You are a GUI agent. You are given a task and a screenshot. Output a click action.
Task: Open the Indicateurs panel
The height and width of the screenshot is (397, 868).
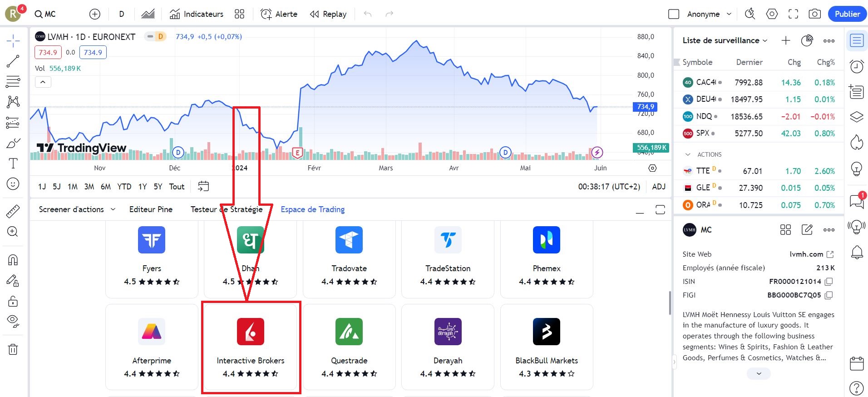click(197, 14)
